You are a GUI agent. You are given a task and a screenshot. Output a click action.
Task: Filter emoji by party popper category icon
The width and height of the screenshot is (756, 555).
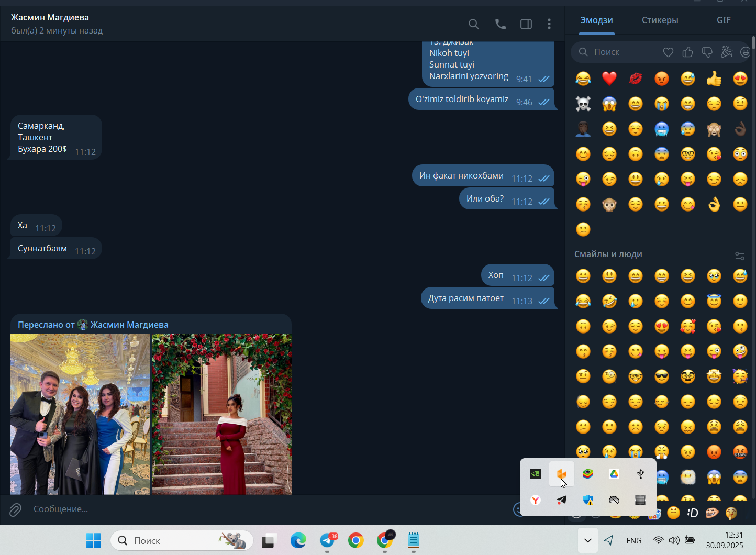coord(727,52)
